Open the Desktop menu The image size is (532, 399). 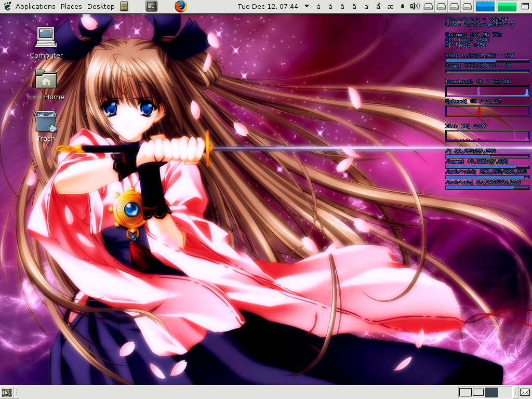101,6
